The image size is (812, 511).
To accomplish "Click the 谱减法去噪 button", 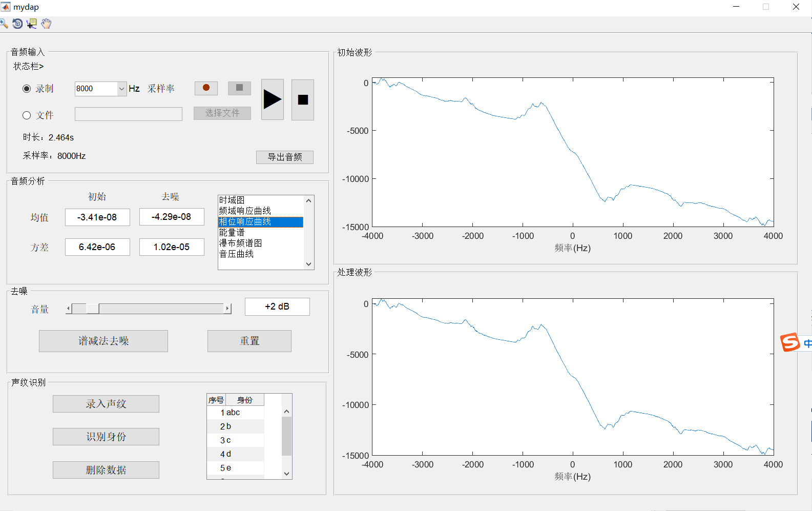I will click(x=103, y=341).
